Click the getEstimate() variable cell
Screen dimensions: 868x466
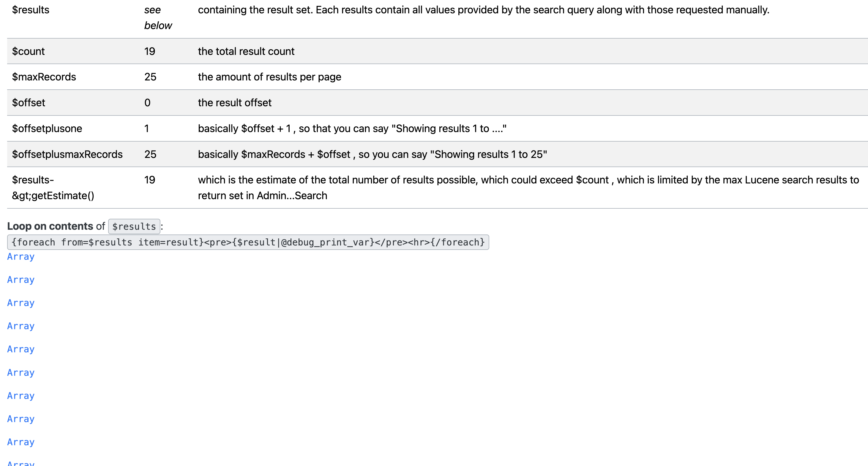coord(53,188)
